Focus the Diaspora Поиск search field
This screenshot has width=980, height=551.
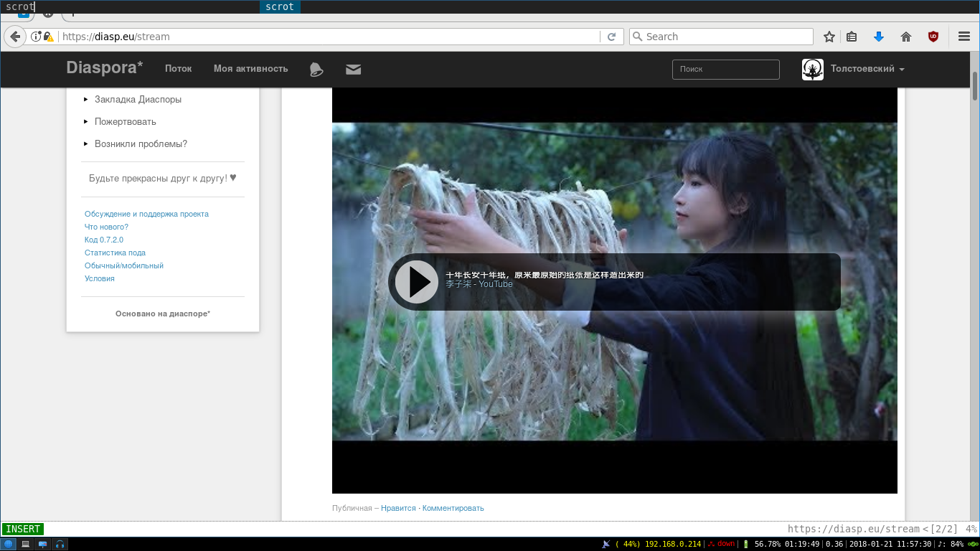point(725,70)
